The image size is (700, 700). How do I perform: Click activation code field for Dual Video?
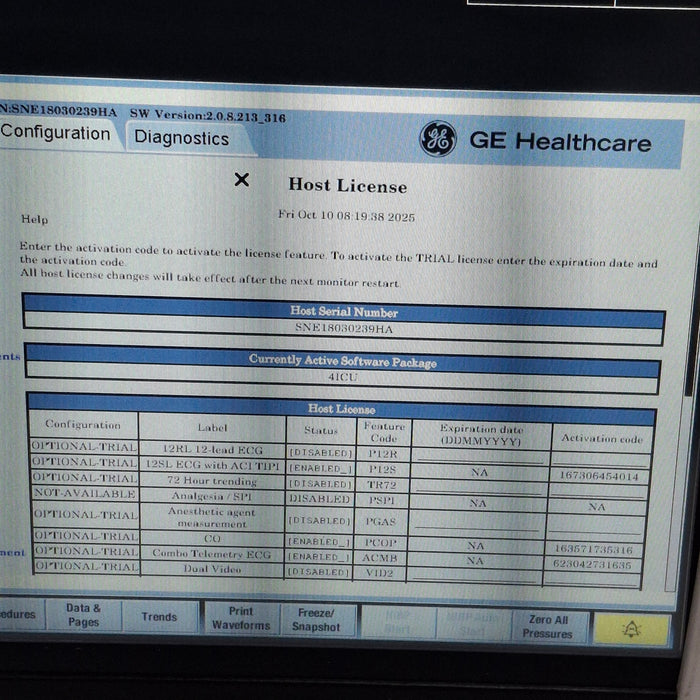pyautogui.click(x=592, y=578)
